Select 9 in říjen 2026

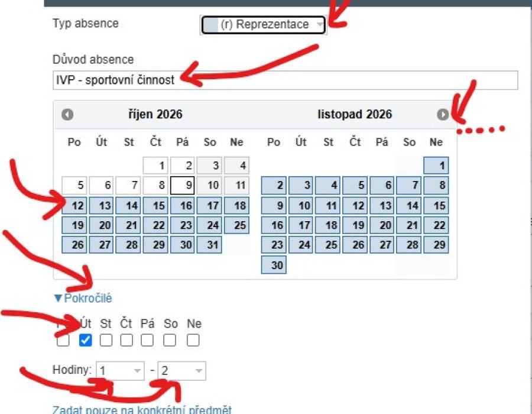(183, 185)
